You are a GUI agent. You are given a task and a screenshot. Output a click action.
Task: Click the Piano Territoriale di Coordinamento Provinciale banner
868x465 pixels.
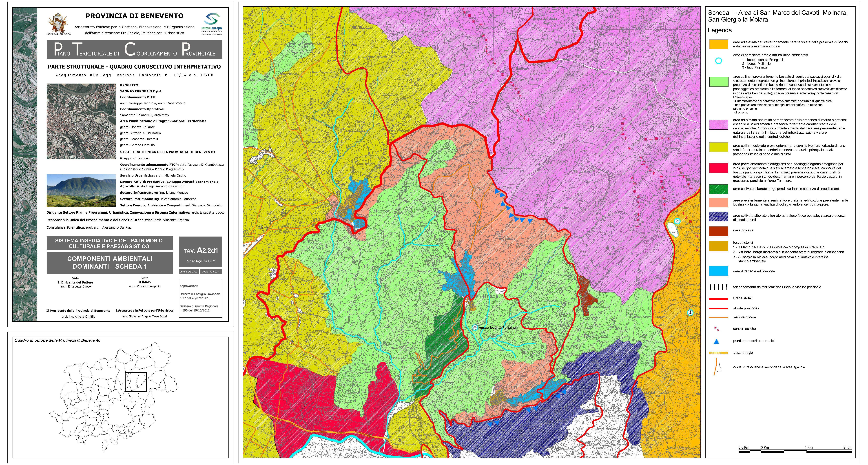(134, 50)
